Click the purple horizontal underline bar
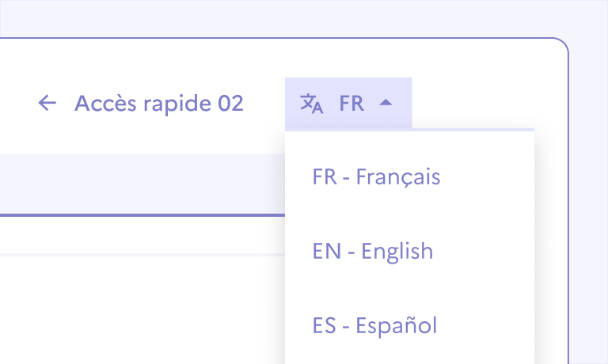 pos(142,214)
